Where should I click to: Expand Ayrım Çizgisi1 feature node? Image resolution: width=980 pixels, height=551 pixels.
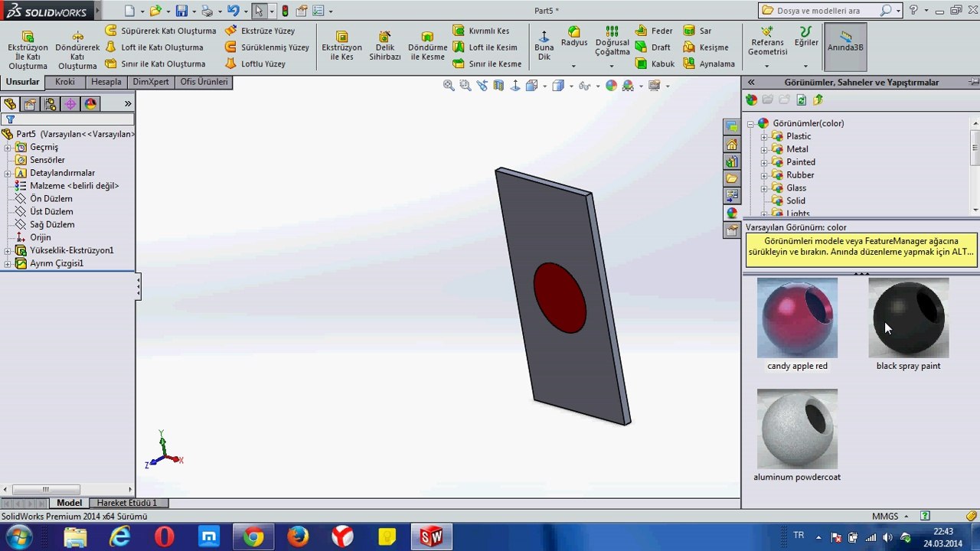[x=8, y=263]
